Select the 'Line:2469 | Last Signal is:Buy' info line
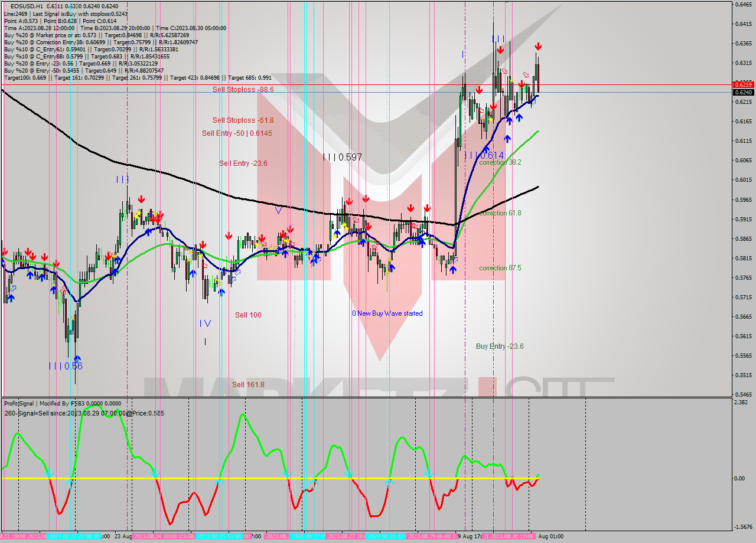 66,13
